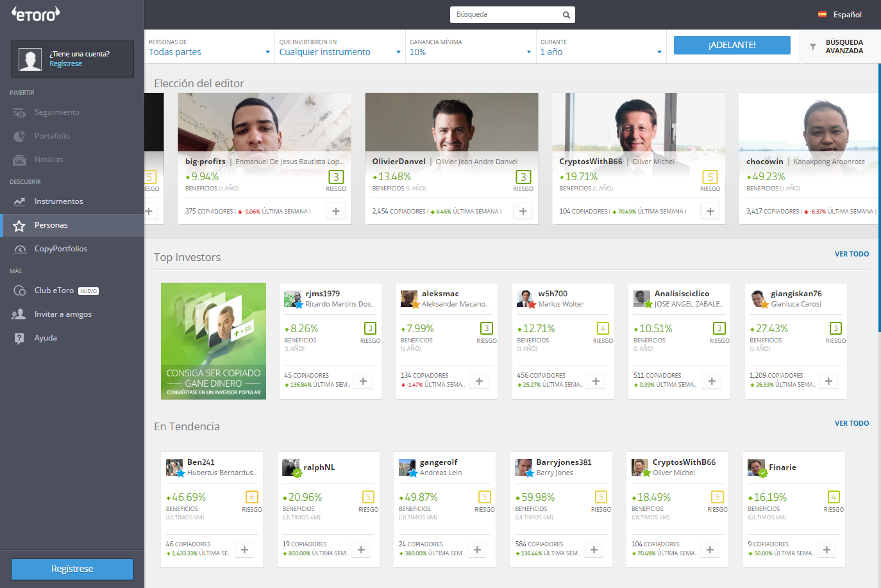This screenshot has height=588, width=881.
Task: Open CopyPortfolios in the sidebar
Action: [72, 249]
